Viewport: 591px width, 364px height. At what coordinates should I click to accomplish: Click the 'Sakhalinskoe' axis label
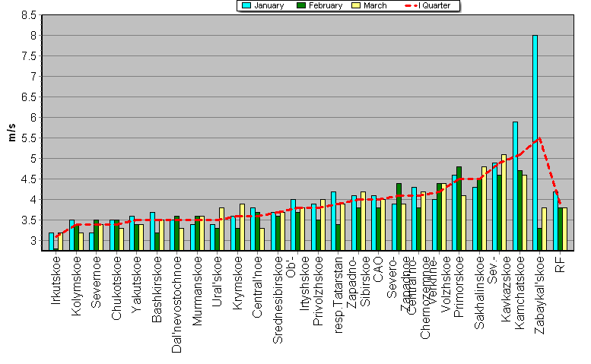point(479,293)
